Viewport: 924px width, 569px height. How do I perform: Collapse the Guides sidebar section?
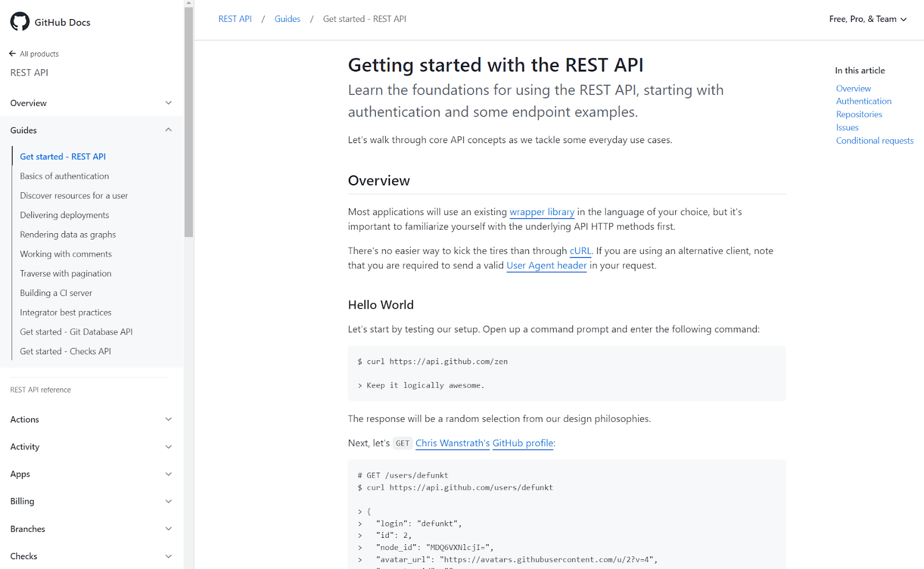click(169, 130)
